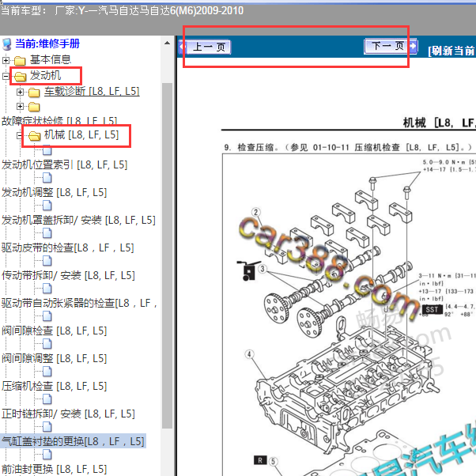This screenshot has height=476, width=476.
Task: Click the 当前车型 vehicle model text
Action: (x=122, y=11)
